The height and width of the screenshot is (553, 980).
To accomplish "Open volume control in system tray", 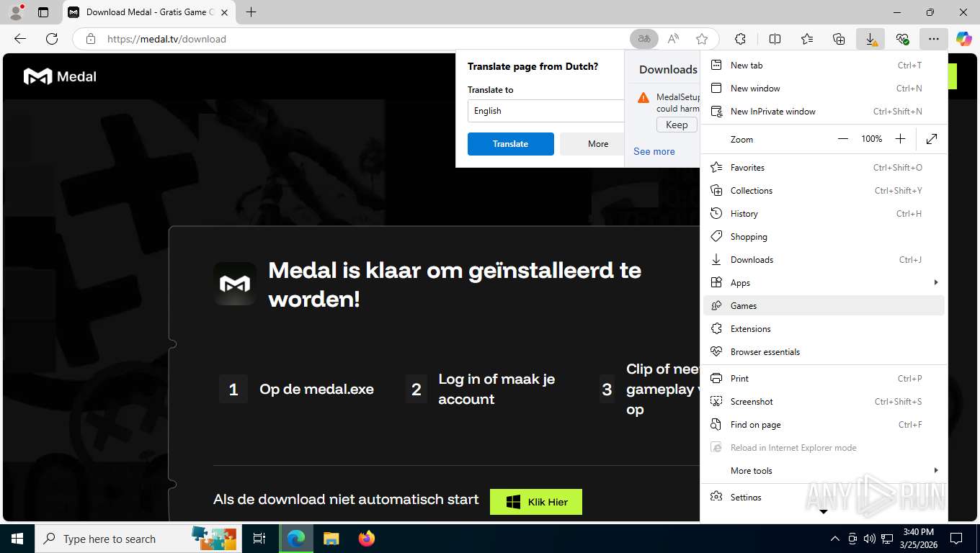I will [x=869, y=539].
